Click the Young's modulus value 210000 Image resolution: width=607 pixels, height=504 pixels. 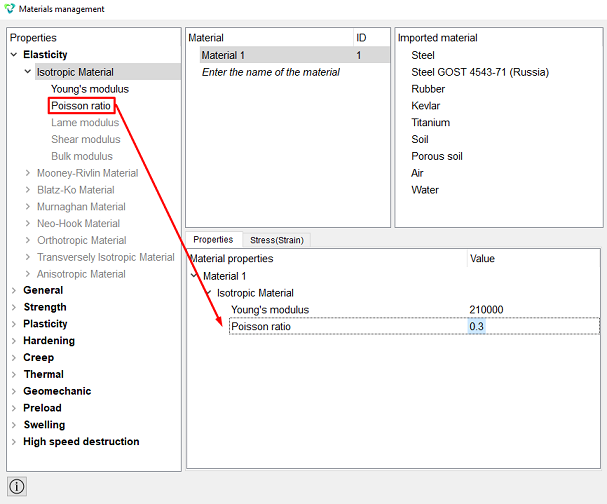tap(486, 310)
